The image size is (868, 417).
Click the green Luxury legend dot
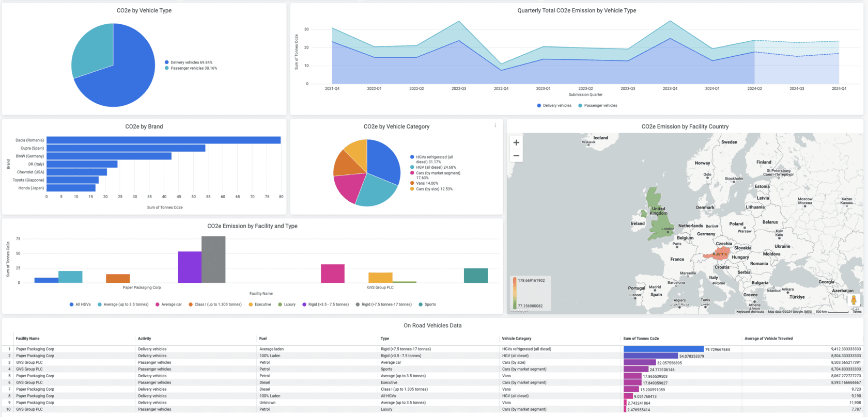[281, 304]
